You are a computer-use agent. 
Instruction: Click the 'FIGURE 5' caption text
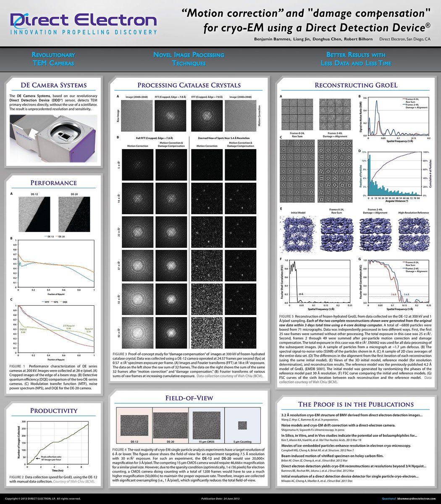(x=356, y=349)
